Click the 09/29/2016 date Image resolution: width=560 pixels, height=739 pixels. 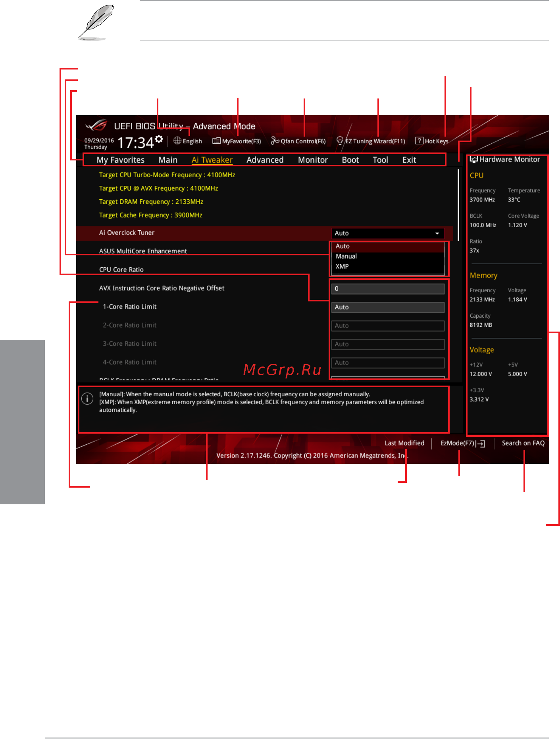pos(99,141)
